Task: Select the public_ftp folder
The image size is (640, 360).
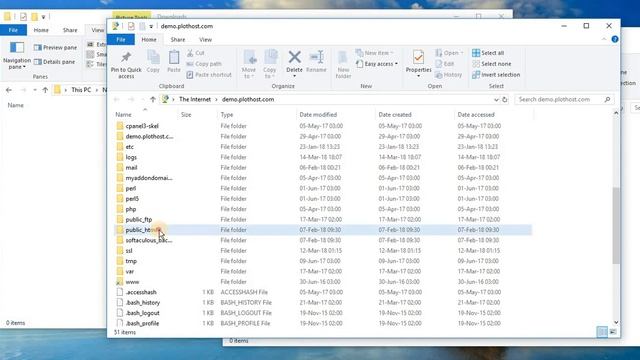Action: [x=138, y=220]
